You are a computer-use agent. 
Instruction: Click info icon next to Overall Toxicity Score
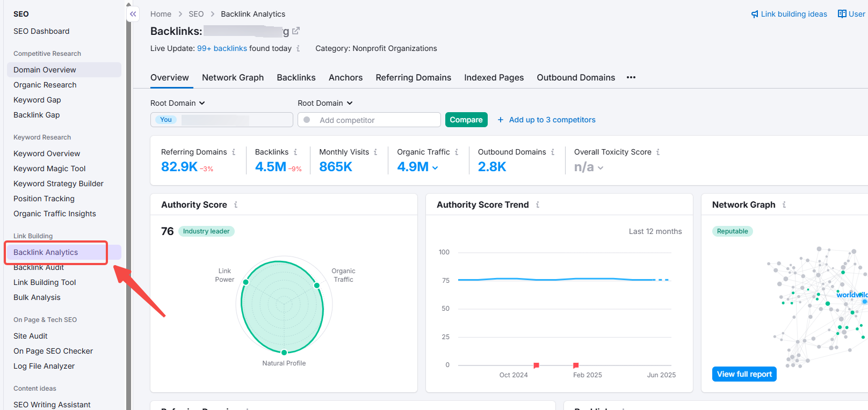658,152
